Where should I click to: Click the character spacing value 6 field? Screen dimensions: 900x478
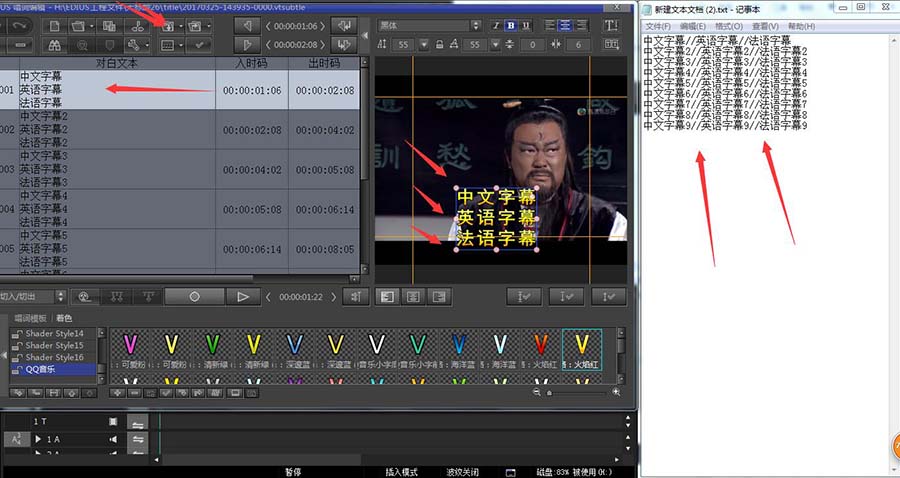click(x=578, y=44)
